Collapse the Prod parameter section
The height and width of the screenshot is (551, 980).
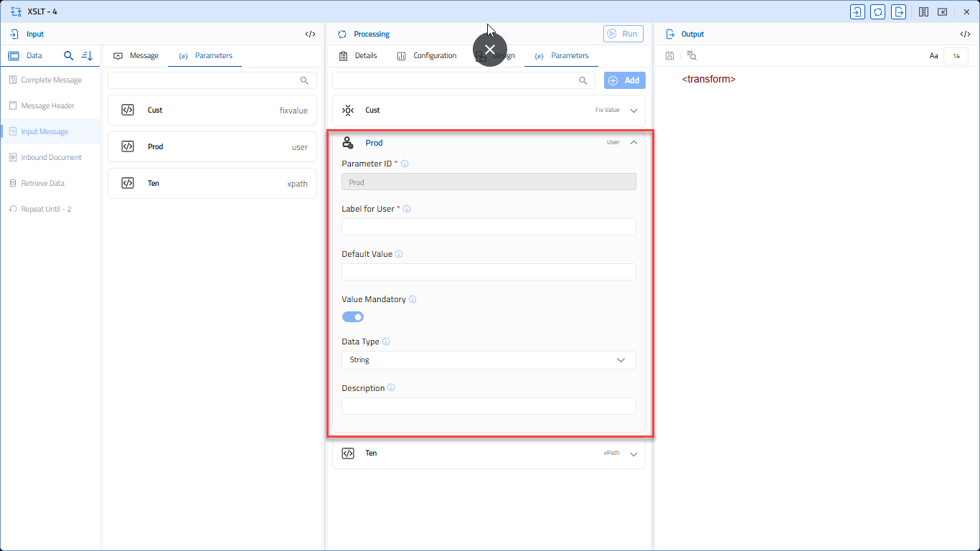(x=633, y=142)
